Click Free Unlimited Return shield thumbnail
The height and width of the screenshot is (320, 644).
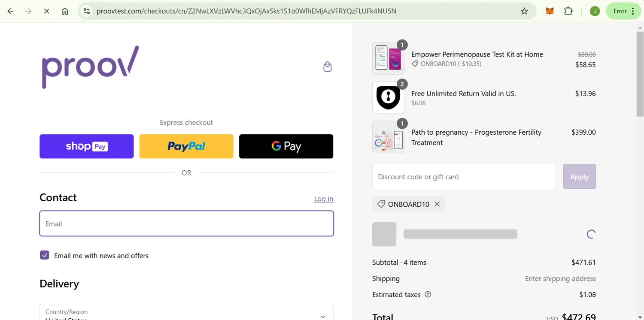388,98
